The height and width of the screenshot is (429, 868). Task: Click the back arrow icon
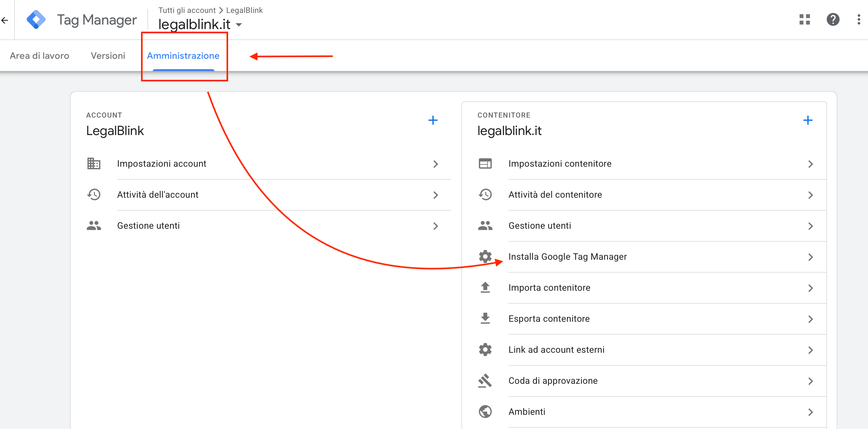[x=5, y=20]
